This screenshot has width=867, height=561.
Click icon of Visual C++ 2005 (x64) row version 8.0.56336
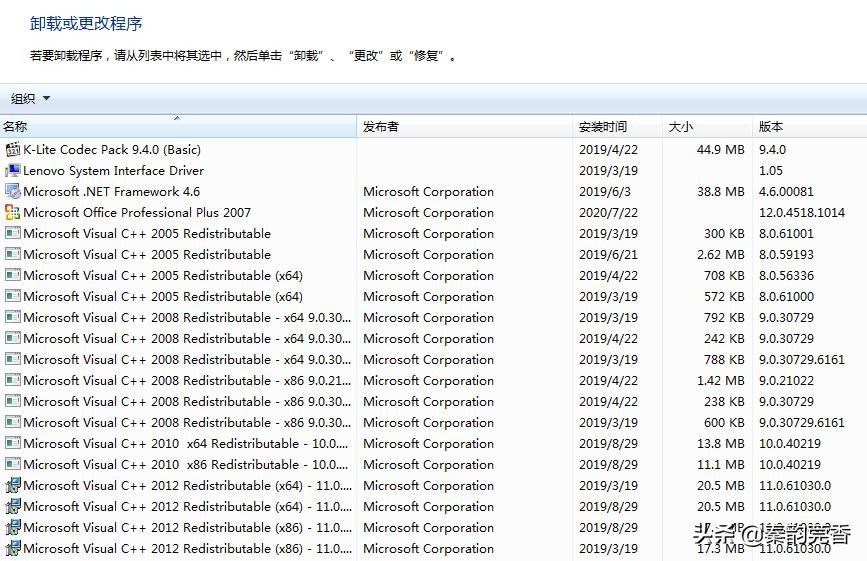click(x=13, y=275)
